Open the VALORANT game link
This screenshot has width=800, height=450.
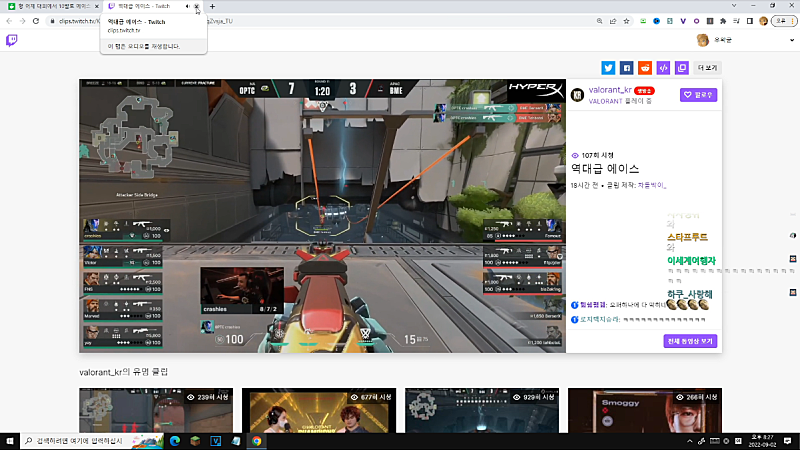(605, 102)
